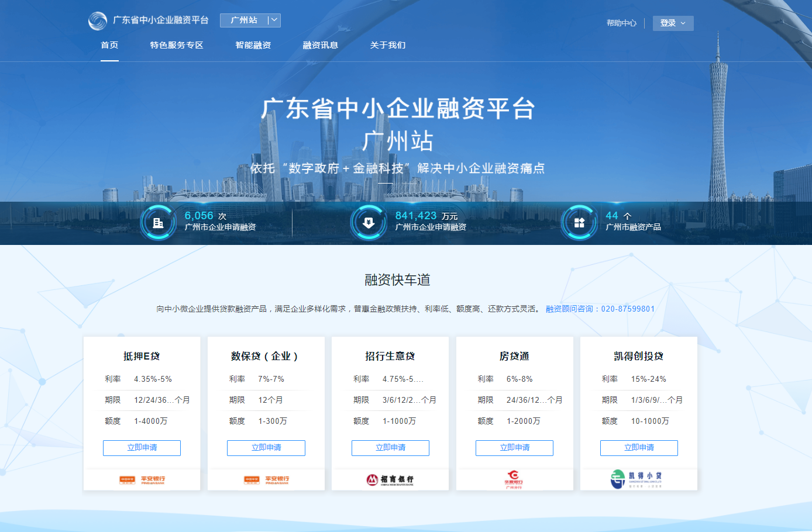812x532 pixels.
Task: Click the platform globe logo icon
Action: 98,21
